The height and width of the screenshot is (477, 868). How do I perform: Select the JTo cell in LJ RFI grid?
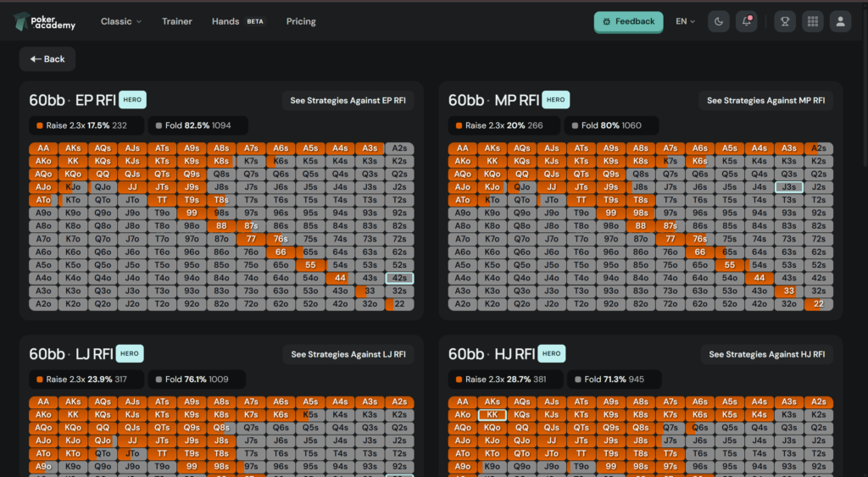click(132, 454)
